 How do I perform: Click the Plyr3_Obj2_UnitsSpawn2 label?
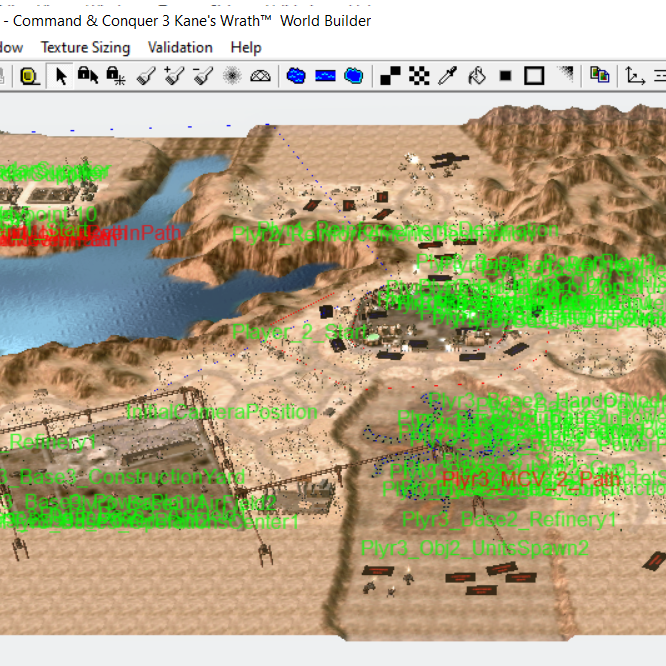pyautogui.click(x=474, y=548)
